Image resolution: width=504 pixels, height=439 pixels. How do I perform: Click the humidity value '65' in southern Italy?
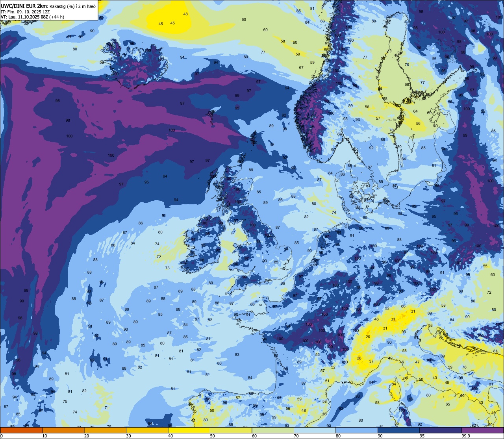coord(448,404)
